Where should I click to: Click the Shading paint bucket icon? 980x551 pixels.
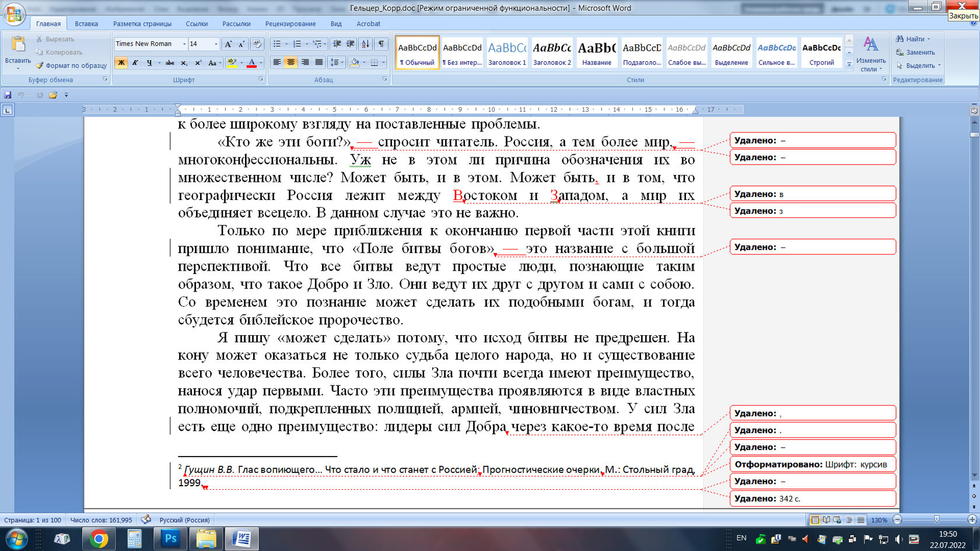click(355, 62)
